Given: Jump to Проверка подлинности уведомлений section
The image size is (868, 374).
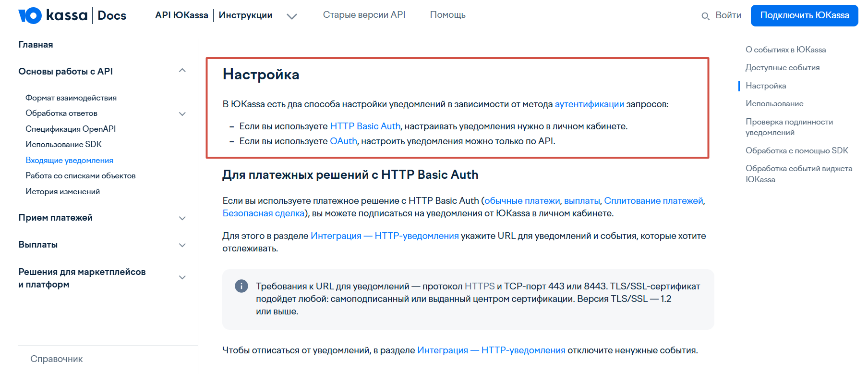Looking at the screenshot, I should point(789,127).
